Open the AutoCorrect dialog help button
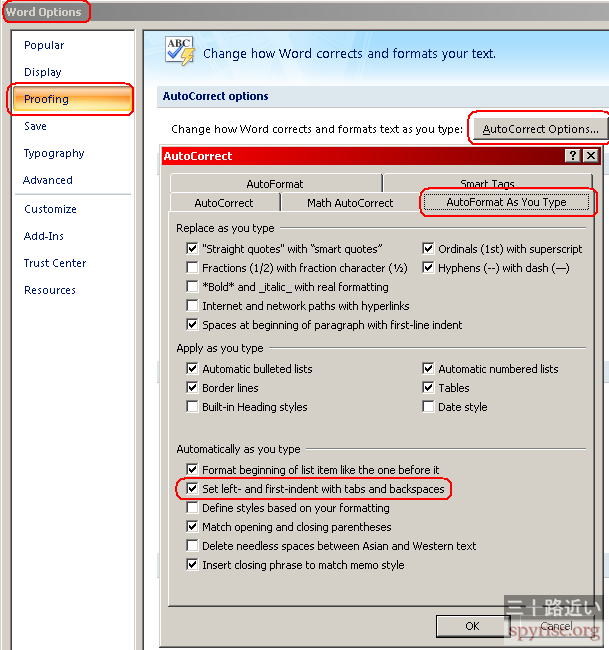609x650 pixels. [573, 156]
